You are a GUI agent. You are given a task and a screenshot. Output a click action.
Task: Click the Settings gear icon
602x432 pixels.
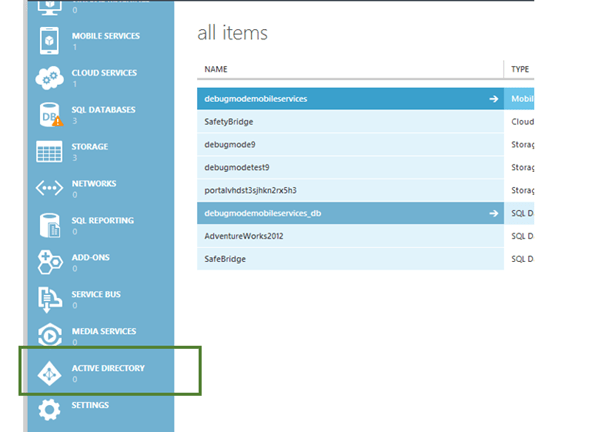coord(49,410)
